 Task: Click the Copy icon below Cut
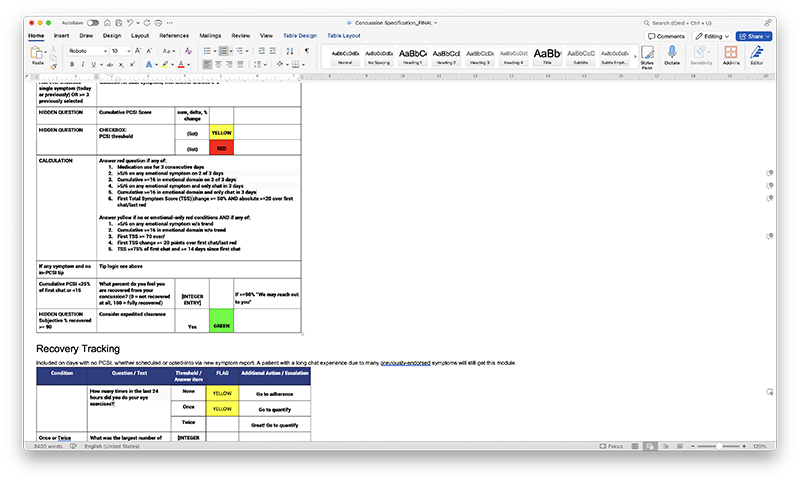(53, 58)
